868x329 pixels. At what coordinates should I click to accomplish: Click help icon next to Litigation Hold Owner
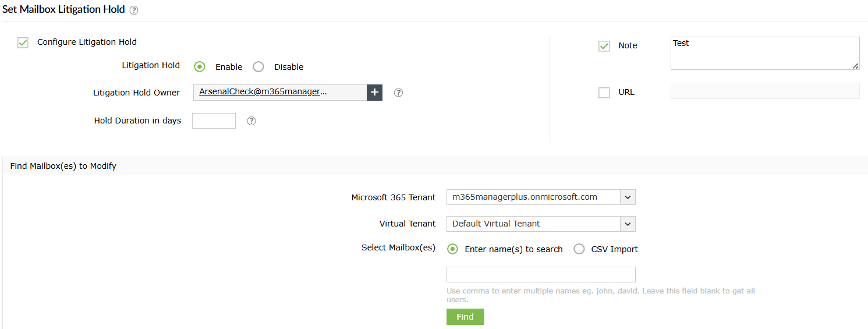pyautogui.click(x=398, y=93)
